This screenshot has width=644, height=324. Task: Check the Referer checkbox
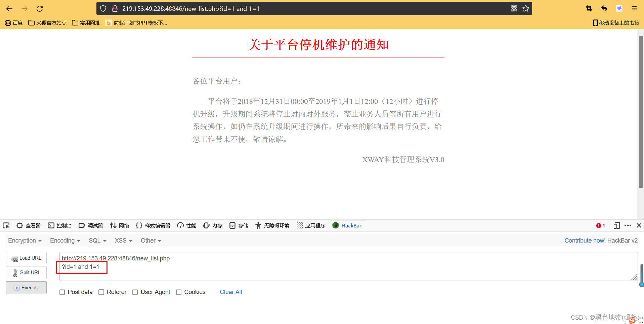101,292
